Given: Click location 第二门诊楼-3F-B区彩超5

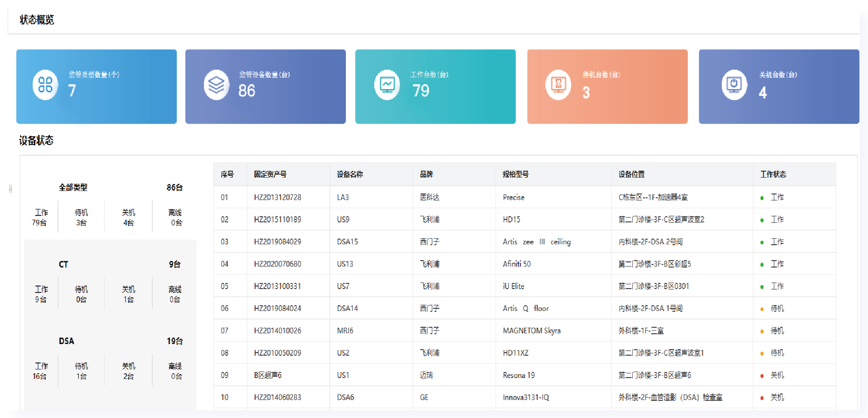Looking at the screenshot, I should click(654, 264).
